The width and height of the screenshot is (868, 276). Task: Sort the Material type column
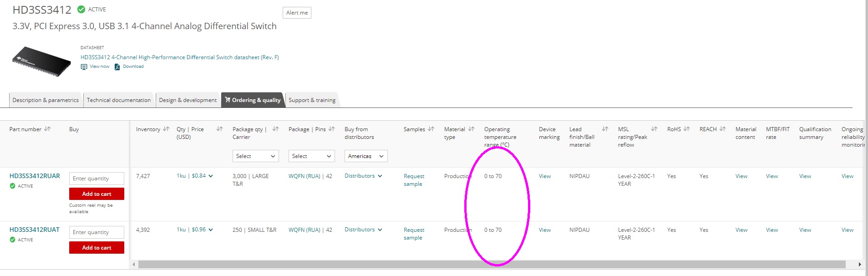pyautogui.click(x=471, y=129)
